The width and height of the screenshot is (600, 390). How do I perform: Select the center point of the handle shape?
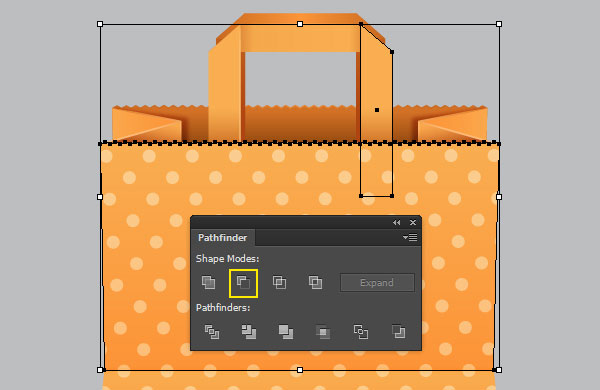[377, 110]
